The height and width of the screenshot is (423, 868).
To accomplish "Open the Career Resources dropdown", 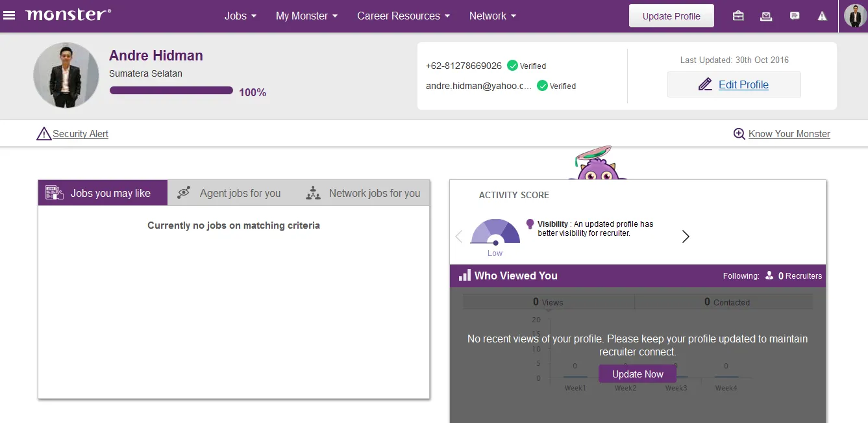I will point(403,16).
